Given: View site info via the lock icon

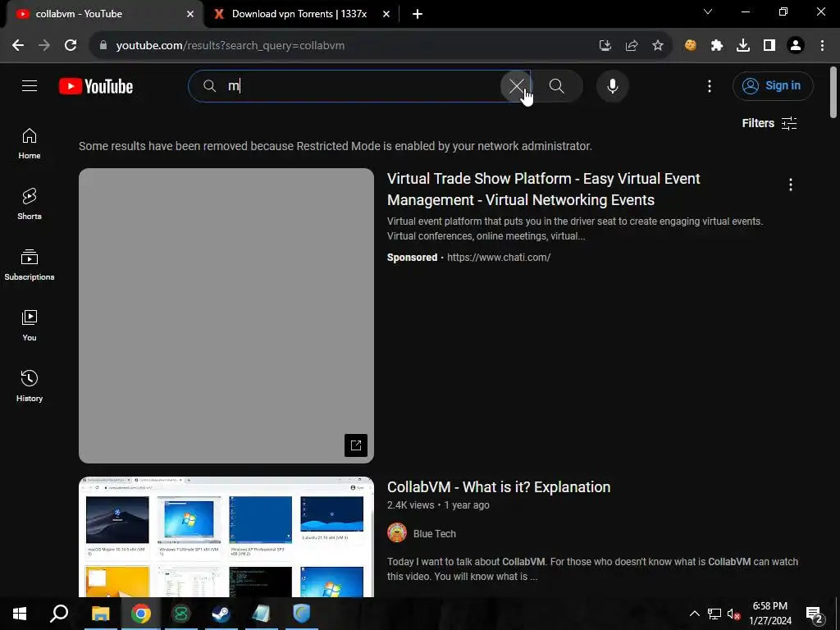Looking at the screenshot, I should tap(103, 46).
